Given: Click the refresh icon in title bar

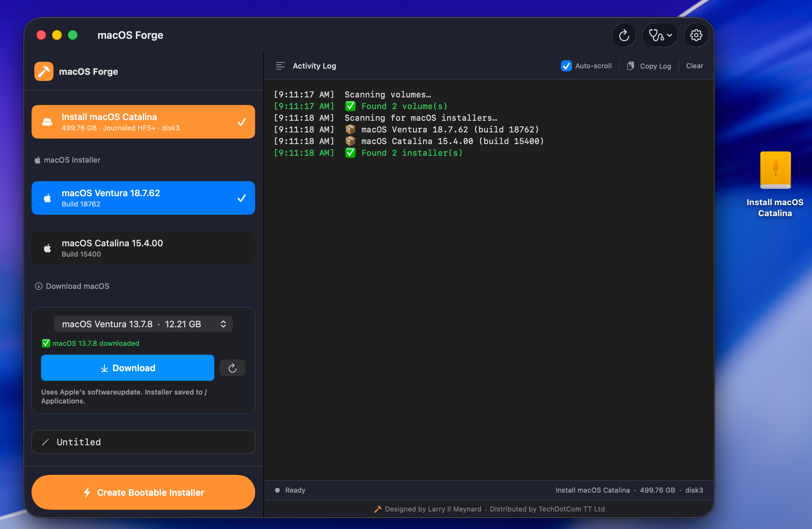Looking at the screenshot, I should coord(624,35).
